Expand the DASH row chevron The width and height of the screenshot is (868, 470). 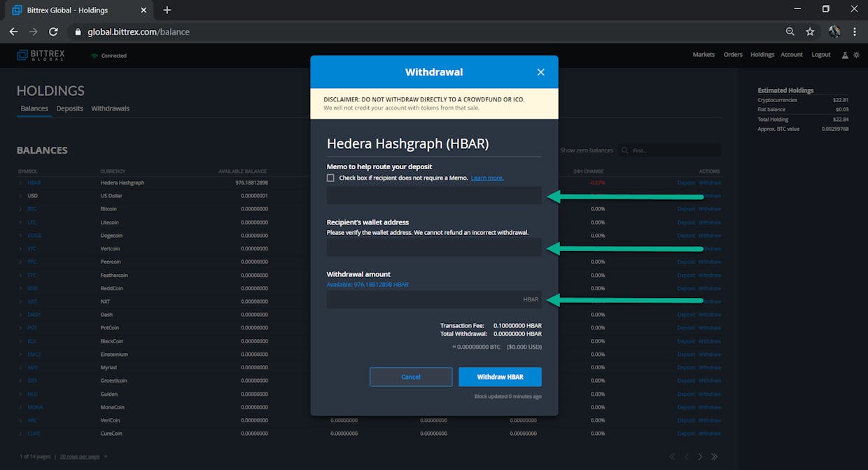20,315
